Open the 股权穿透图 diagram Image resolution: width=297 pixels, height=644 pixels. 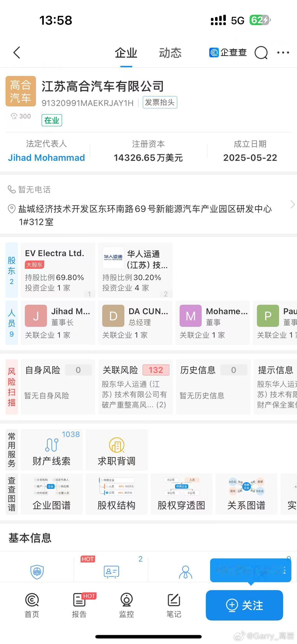(182, 494)
